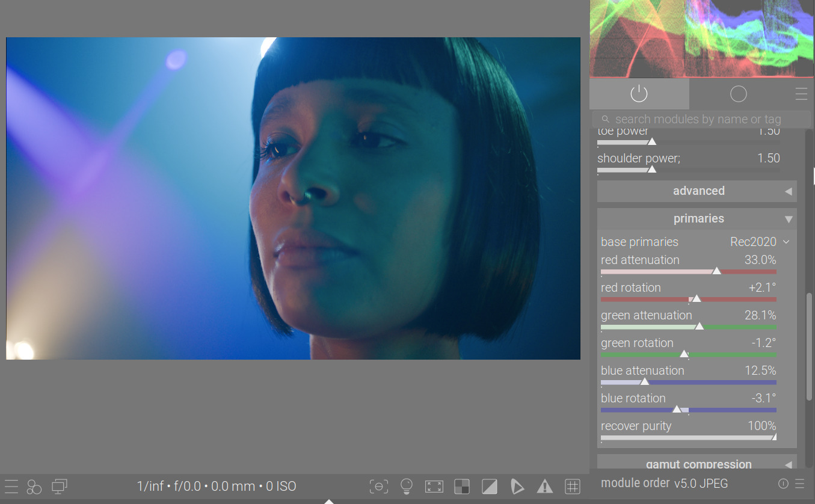
Task: Click the color assessment light bulb icon
Action: [407, 486]
